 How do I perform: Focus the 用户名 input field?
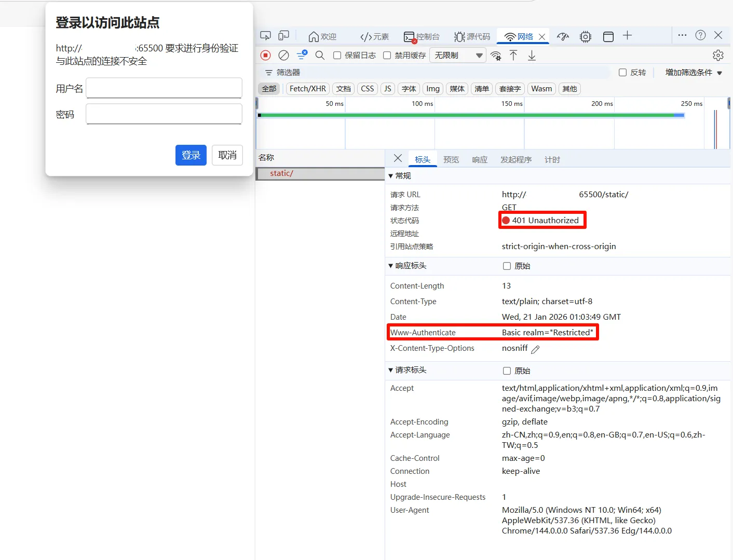tap(164, 88)
